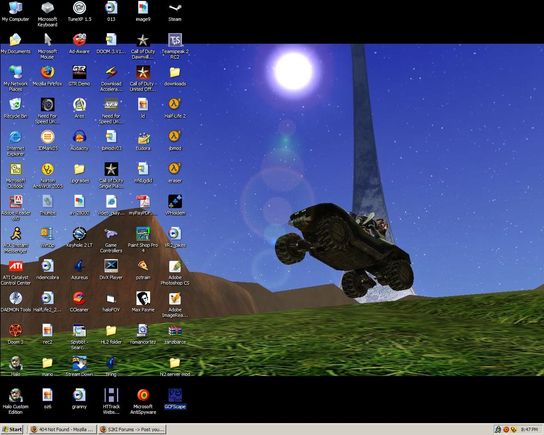
Task: Click the Start button
Action: point(12,429)
